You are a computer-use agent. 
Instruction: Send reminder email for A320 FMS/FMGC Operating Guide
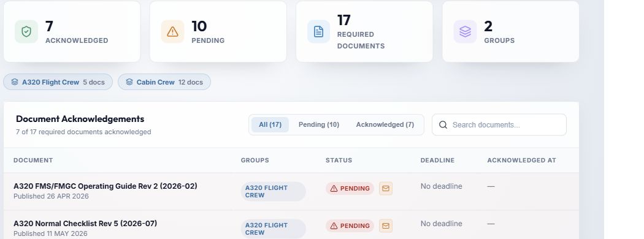(x=386, y=189)
